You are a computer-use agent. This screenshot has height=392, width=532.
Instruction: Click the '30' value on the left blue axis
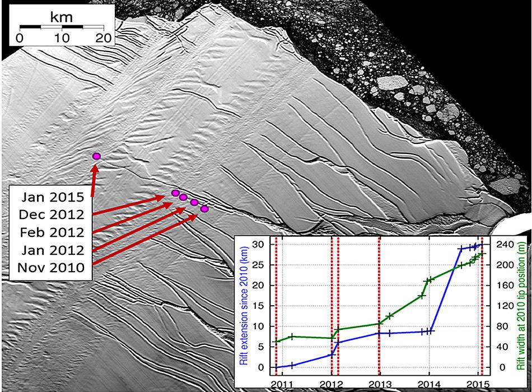point(257,244)
